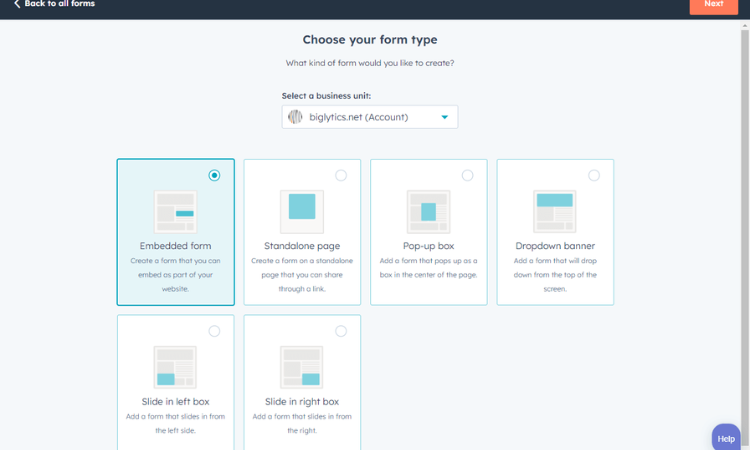The image size is (750, 450).
Task: Select the Slide in right box radio button
Action: click(341, 331)
